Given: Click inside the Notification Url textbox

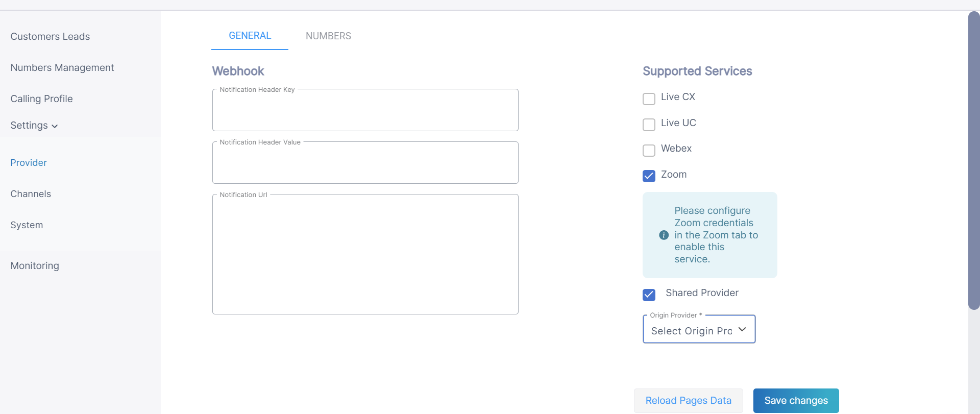Looking at the screenshot, I should point(365,254).
